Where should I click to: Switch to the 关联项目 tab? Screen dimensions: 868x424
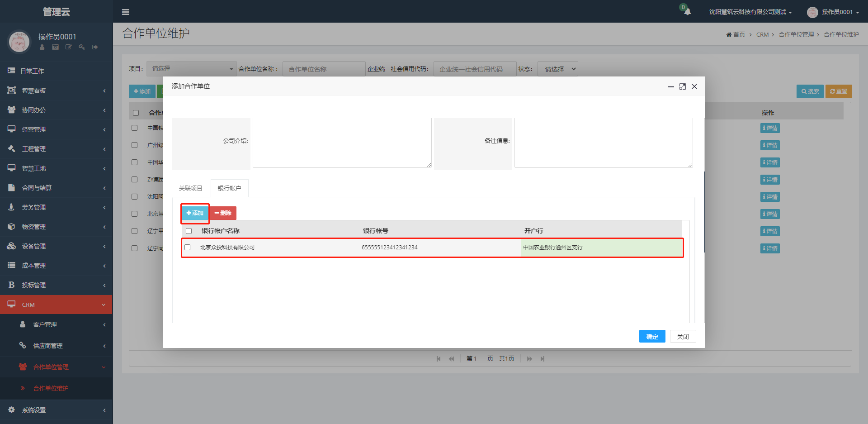pyautogui.click(x=190, y=188)
